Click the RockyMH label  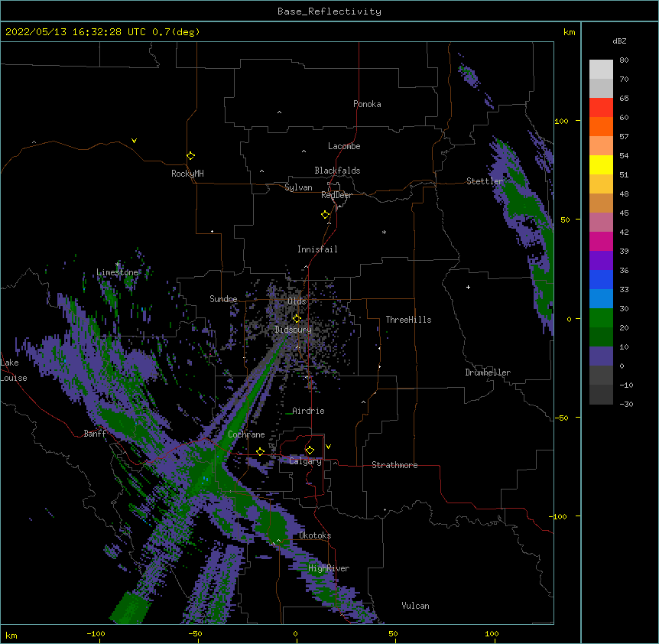coord(187,173)
